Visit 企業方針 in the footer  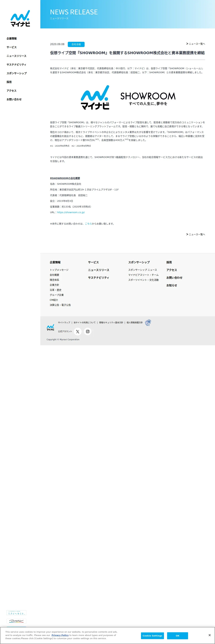pyautogui.click(x=54, y=285)
